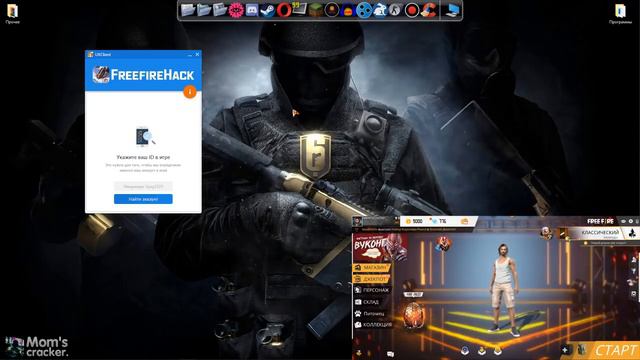
Task: Open КОЛЛЕКЦИЯ in Free Fire menu
Action: 373,325
